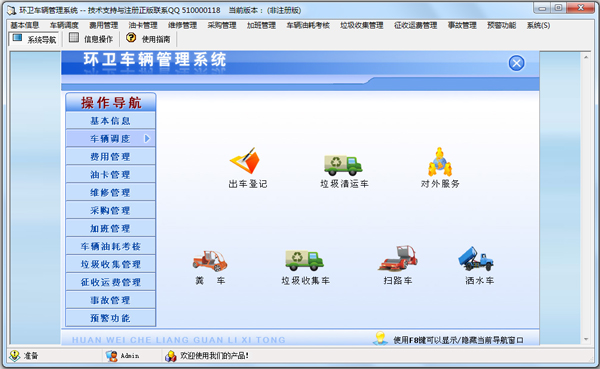Open the 粪车 vehicle icon
Viewport: 600px width, 369px height.
210,261
